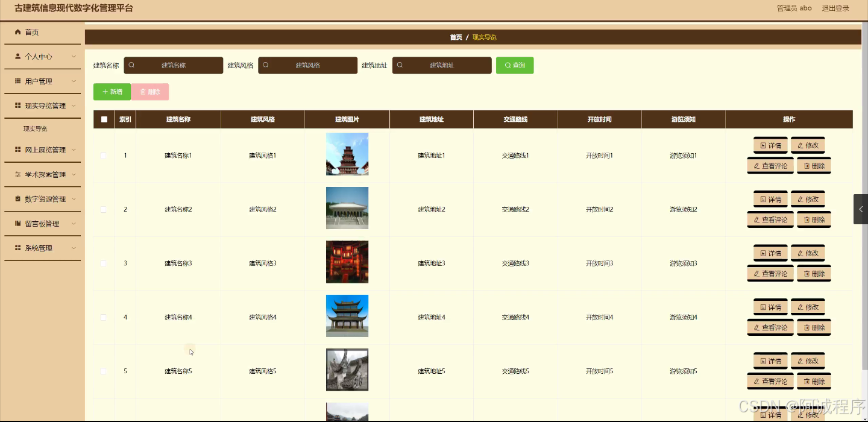Check the checkbox for row 建筑名称1
The height and width of the screenshot is (422, 868).
coord(104,156)
